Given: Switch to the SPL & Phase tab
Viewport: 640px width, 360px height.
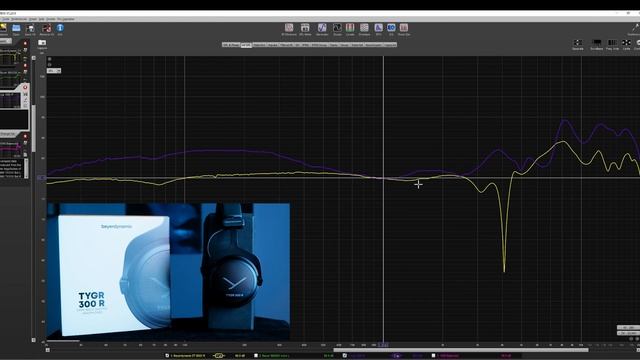Looking at the screenshot, I should click(x=231, y=45).
